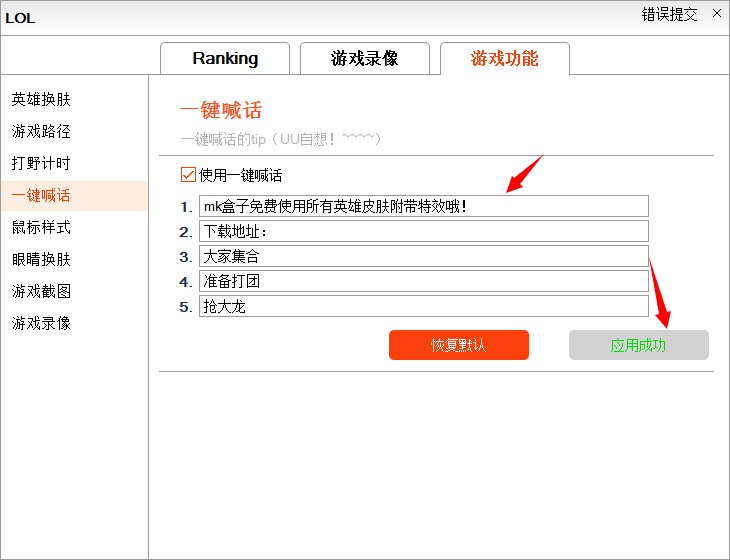730x560 pixels.
Task: Click the 应用成功 button
Action: [x=638, y=346]
